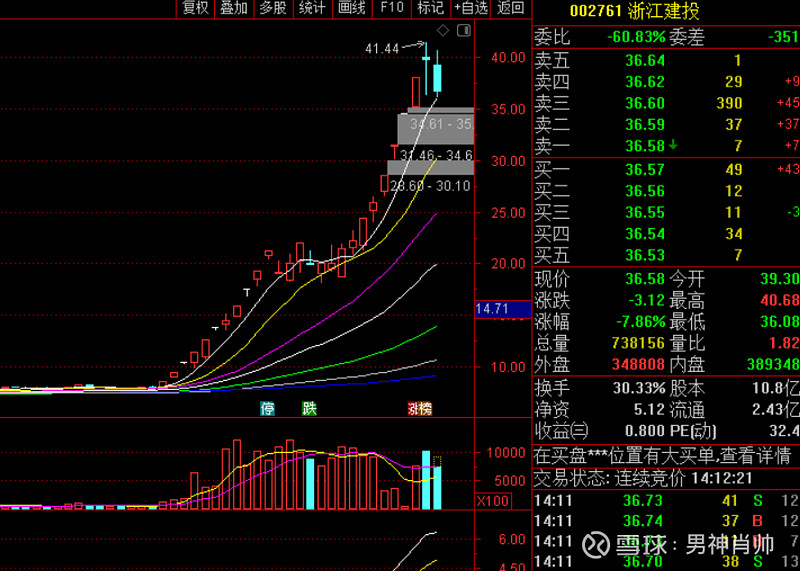Click the 卖三 volume 390
Image resolution: width=800 pixels, height=571 pixels.
[x=729, y=103]
